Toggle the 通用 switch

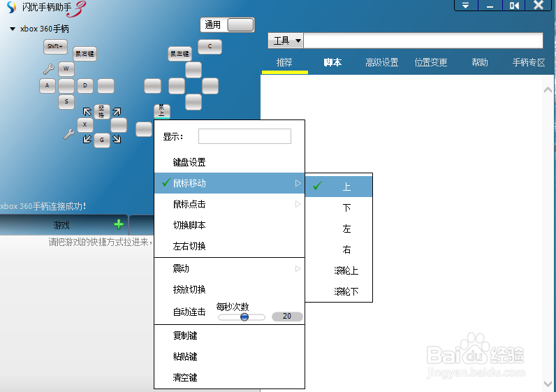pyautogui.click(x=240, y=25)
